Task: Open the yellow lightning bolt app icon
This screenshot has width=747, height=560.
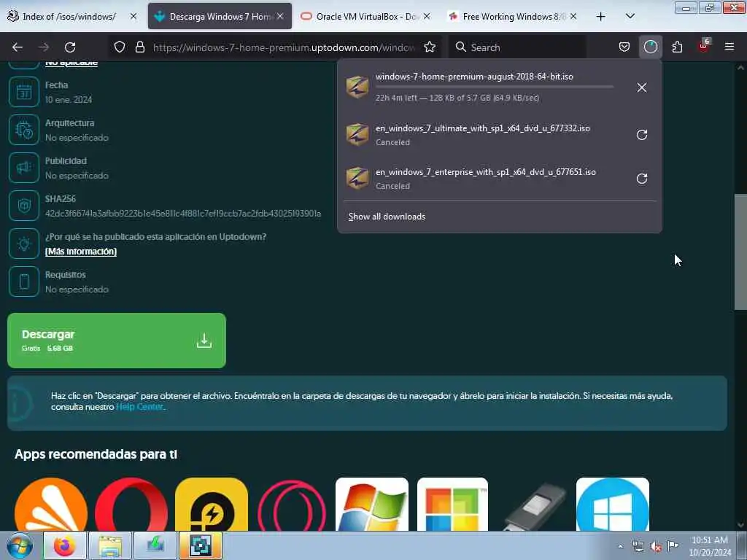Action: click(212, 505)
